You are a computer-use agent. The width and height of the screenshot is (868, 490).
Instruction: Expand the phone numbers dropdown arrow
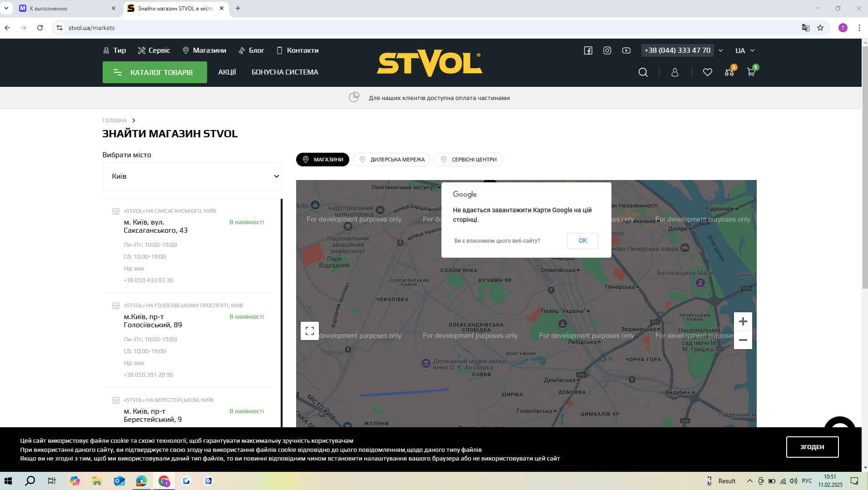721,50
